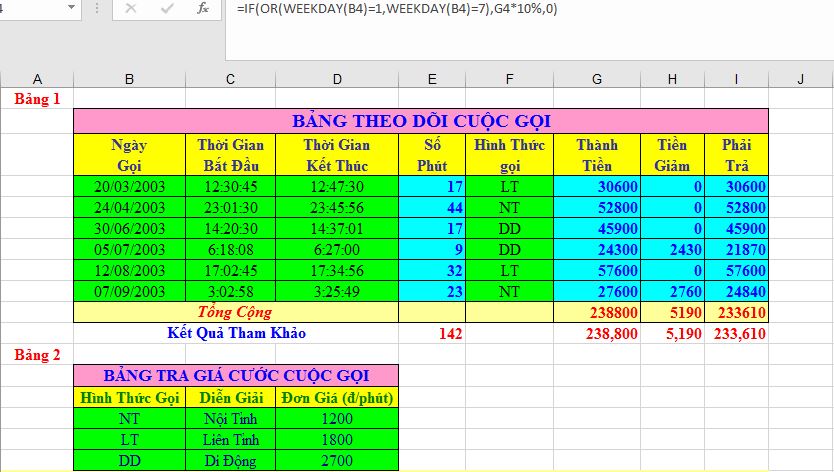
Task: Click unit price cell 2700
Action: point(337,460)
